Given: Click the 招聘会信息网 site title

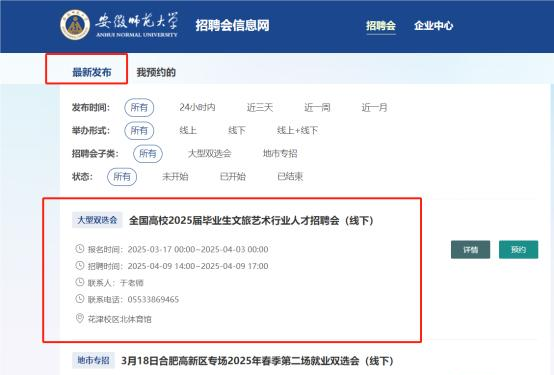Looking at the screenshot, I should 232,25.
